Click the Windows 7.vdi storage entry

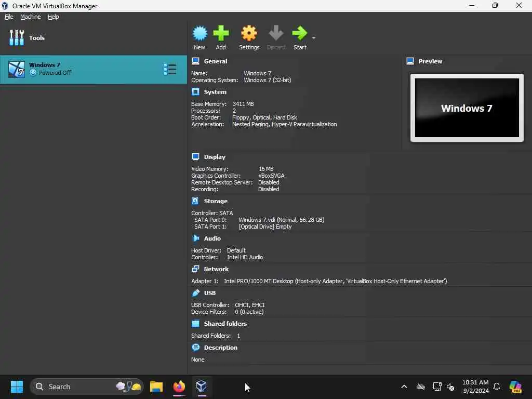(x=281, y=220)
